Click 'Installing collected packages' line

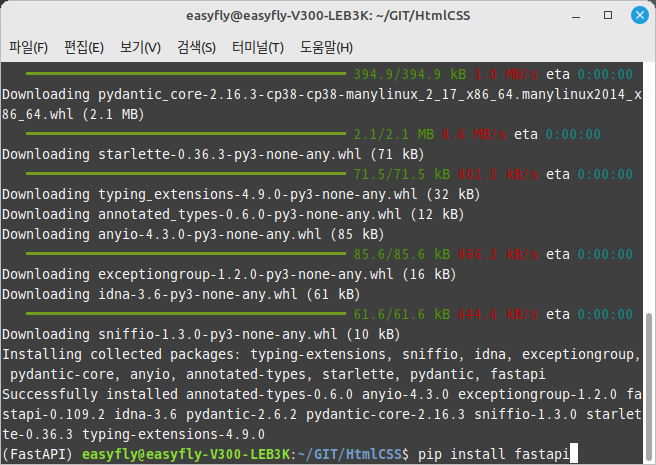pyautogui.click(x=321, y=354)
